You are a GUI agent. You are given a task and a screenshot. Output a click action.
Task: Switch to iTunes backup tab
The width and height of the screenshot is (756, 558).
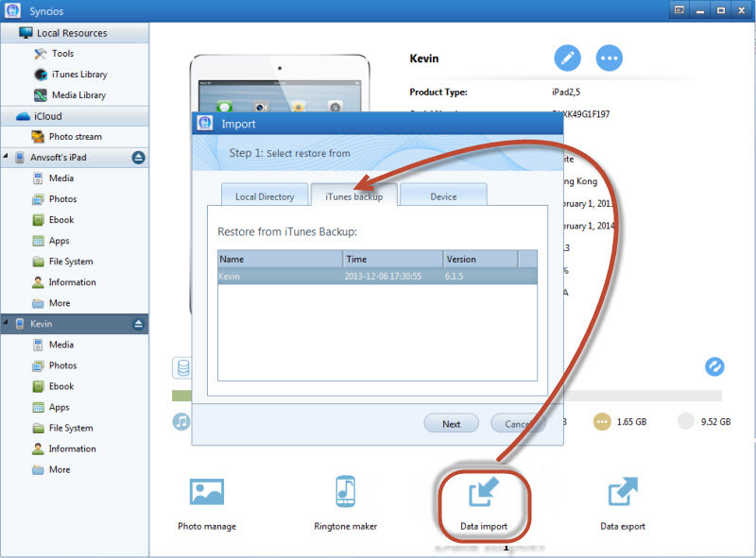353,195
